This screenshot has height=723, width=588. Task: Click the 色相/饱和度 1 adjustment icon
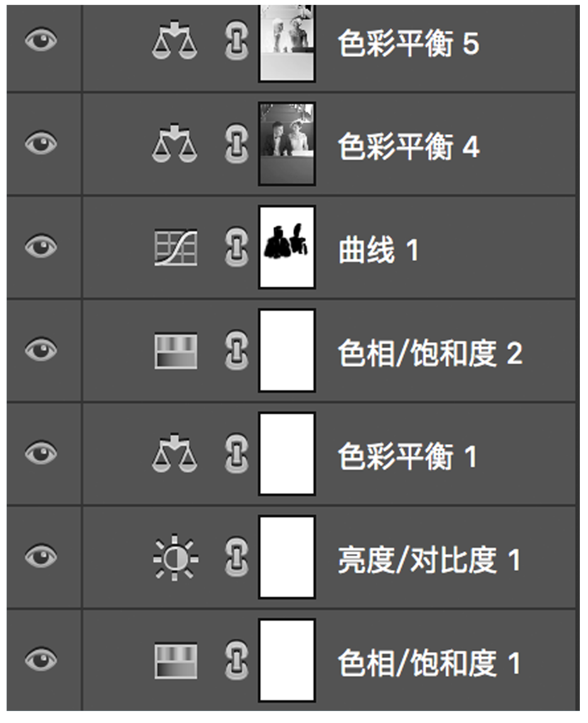click(x=176, y=661)
